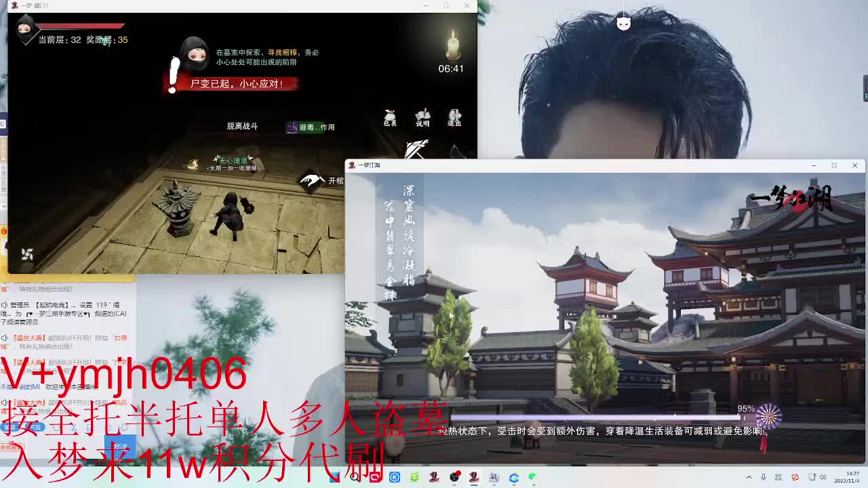Viewport: 868px width, 488px height.
Task: Click the microphone tray icon
Action: (x=764, y=477)
